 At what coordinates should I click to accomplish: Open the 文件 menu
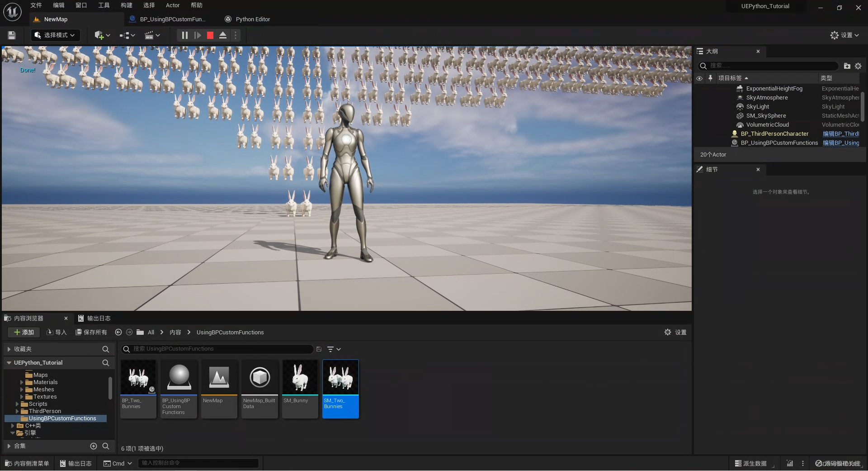(36, 5)
